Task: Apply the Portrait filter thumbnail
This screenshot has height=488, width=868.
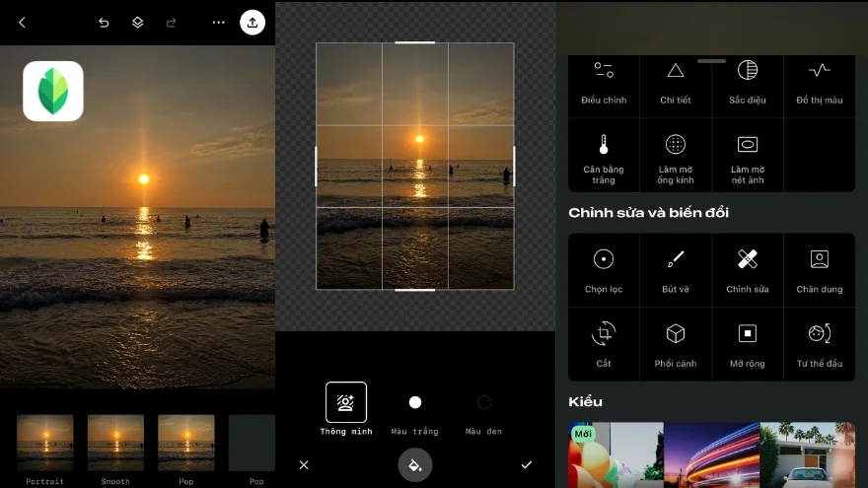Action: 45,443
